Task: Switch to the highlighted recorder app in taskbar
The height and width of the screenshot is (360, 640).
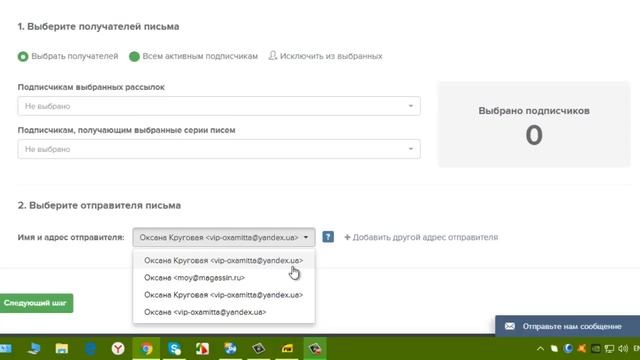Action: [315, 349]
